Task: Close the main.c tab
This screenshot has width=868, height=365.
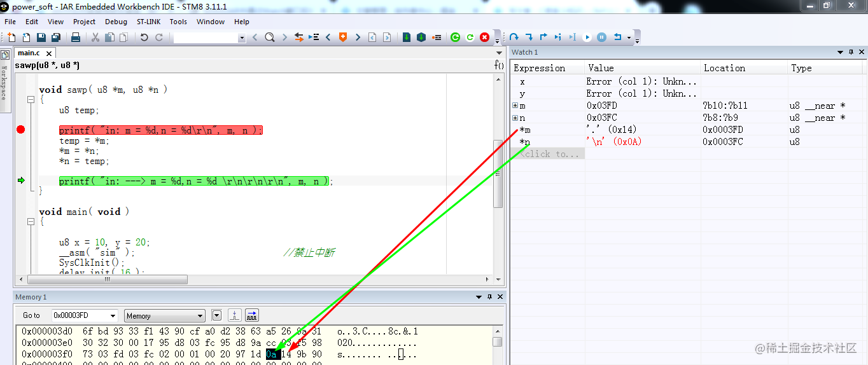Action: (49, 53)
